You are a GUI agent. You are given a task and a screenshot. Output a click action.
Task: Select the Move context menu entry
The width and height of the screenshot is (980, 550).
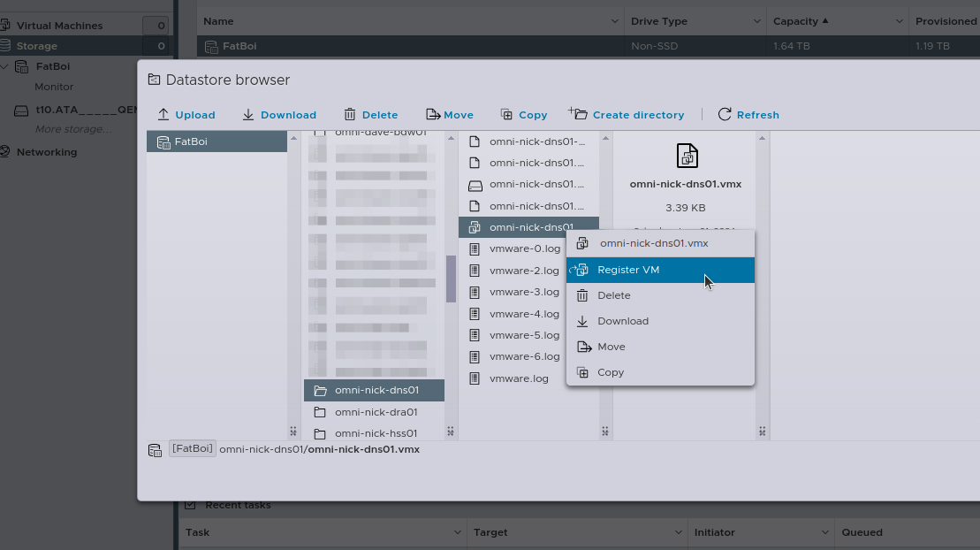pyautogui.click(x=611, y=347)
